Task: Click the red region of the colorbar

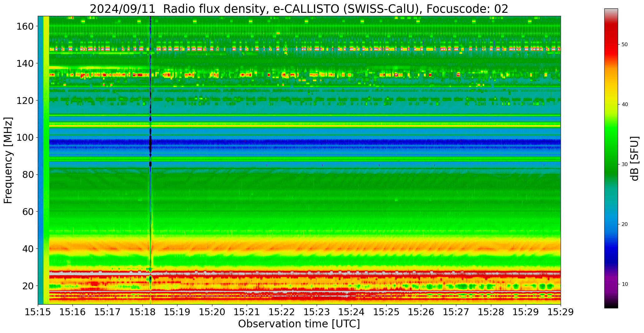Action: pyautogui.click(x=611, y=42)
